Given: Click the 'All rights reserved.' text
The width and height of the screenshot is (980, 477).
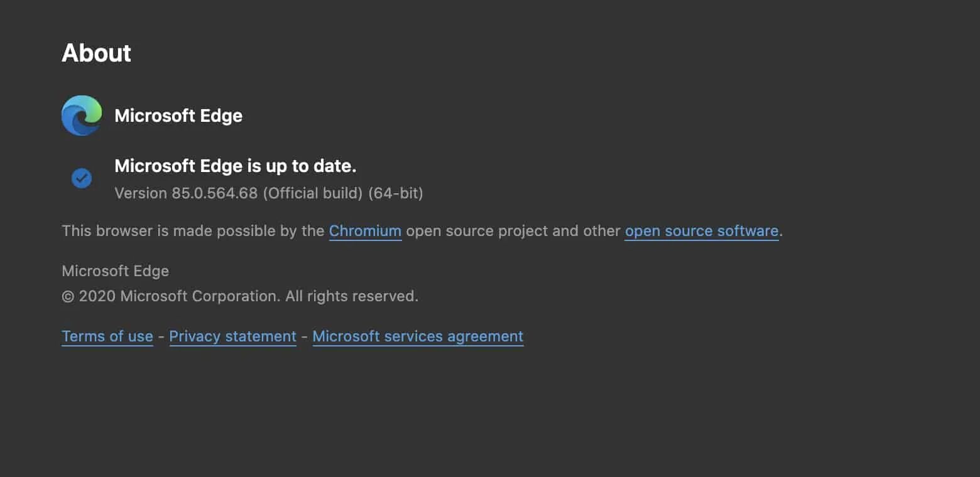Looking at the screenshot, I should click(x=352, y=296).
